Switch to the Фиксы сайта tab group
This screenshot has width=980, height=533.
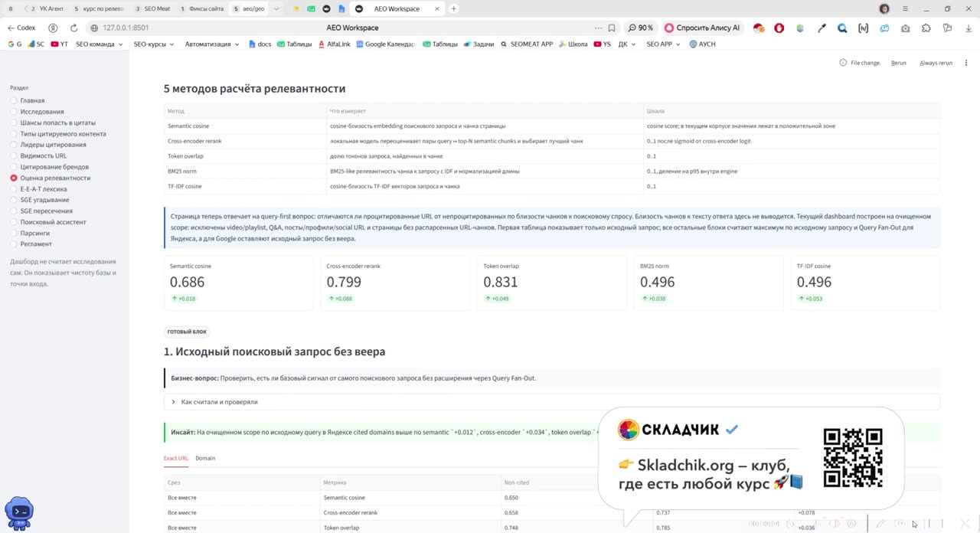(202, 8)
